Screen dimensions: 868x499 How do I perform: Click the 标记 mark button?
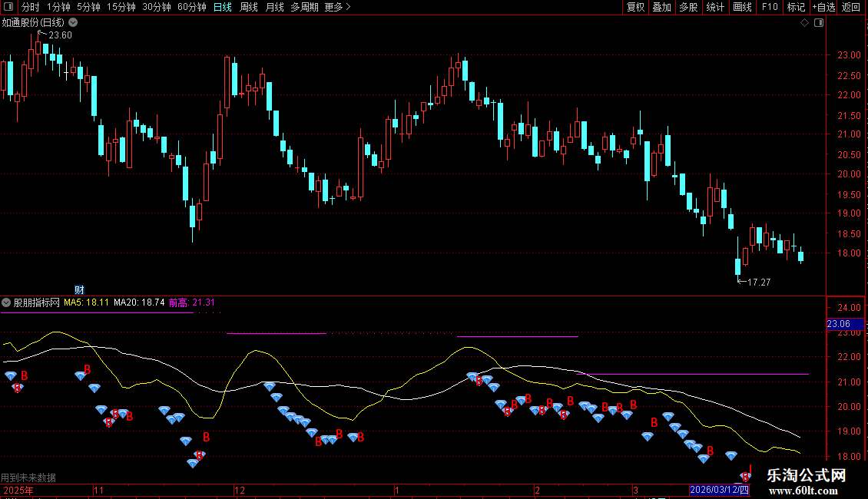point(796,7)
